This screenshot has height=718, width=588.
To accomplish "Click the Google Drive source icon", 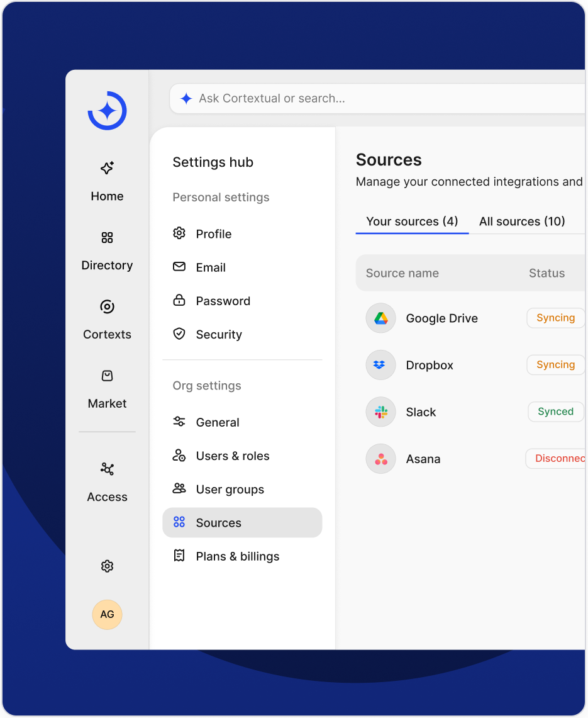I will point(380,318).
